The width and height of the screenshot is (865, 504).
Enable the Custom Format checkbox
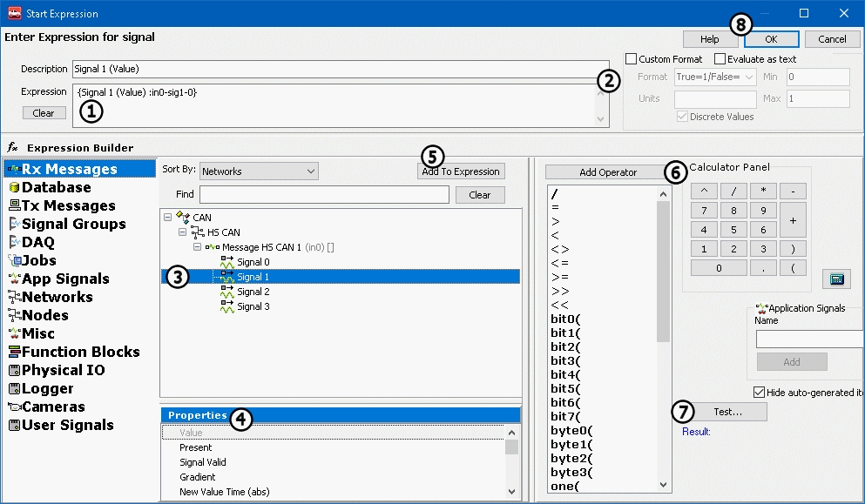point(632,59)
